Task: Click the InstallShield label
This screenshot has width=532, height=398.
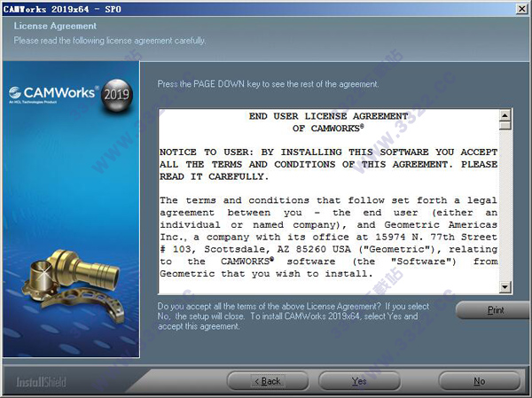Action: coord(41,382)
